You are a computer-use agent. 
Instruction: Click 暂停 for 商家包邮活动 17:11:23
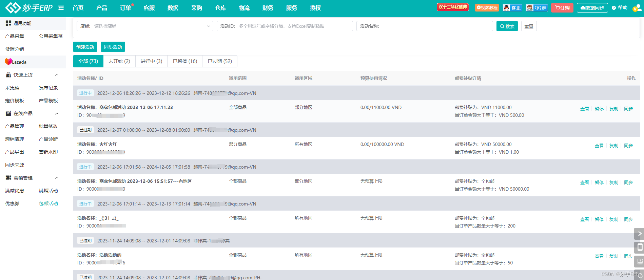tap(599, 109)
